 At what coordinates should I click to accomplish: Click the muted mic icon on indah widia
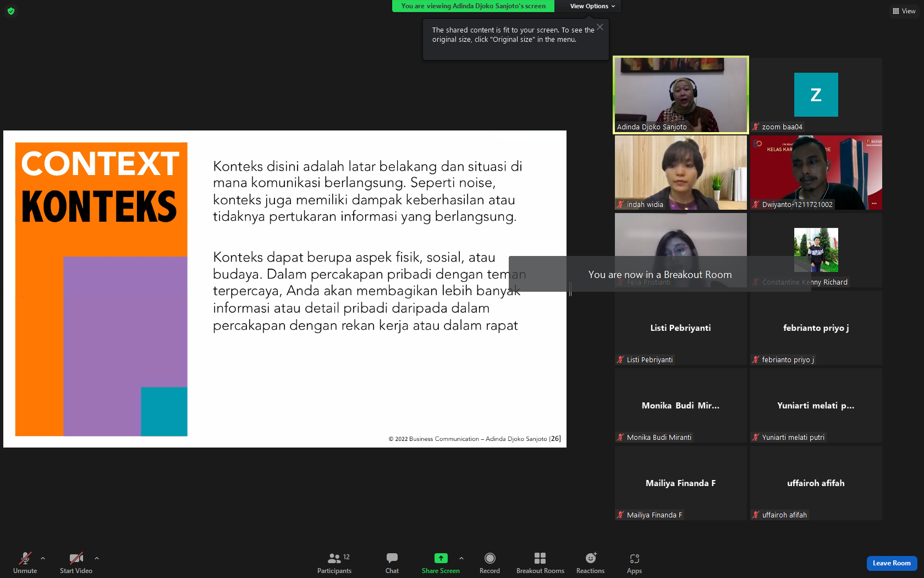(x=621, y=205)
